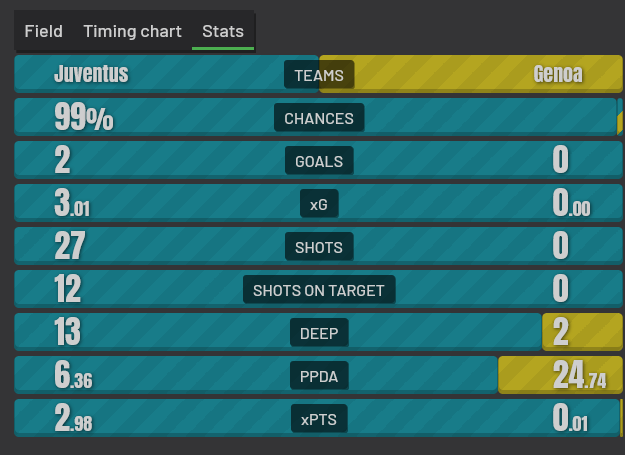Select the 99% chances value
Image resolution: width=625 pixels, height=455 pixels.
point(84,117)
